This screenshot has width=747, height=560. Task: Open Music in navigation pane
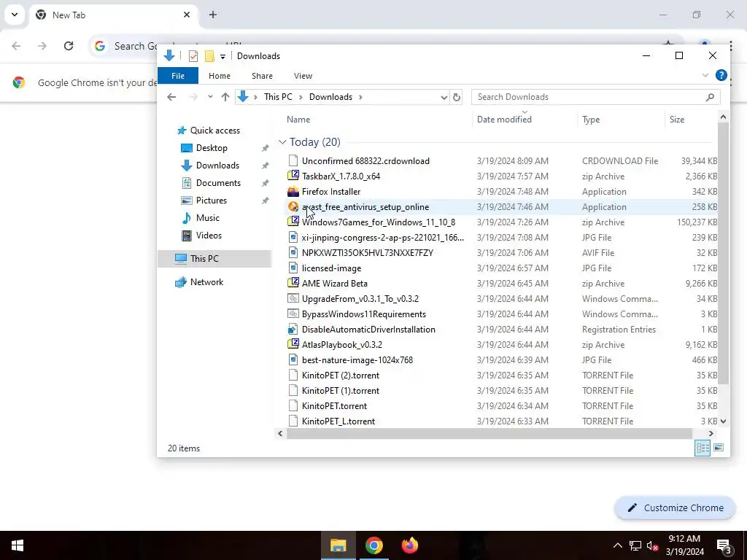point(207,218)
